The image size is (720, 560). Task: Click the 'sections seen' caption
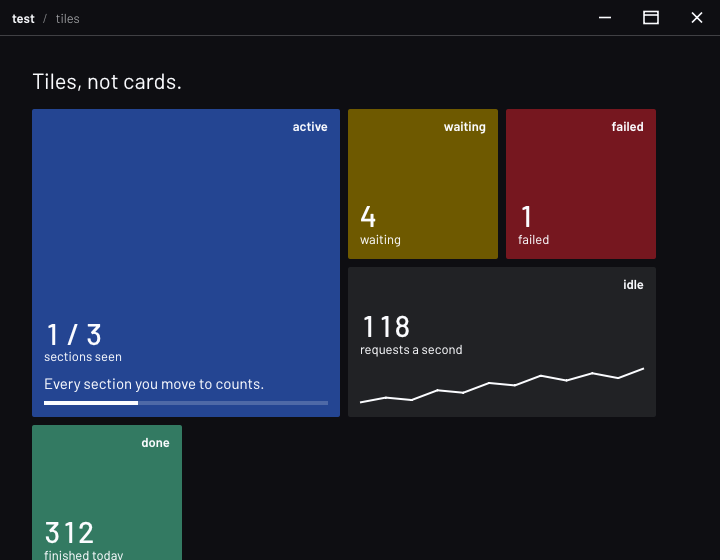83,357
